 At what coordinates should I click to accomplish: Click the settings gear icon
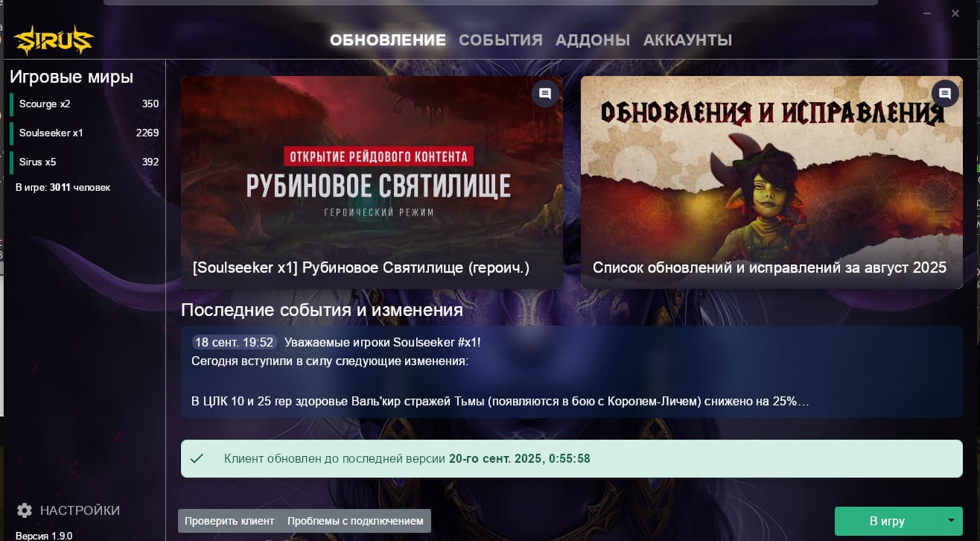coord(25,510)
